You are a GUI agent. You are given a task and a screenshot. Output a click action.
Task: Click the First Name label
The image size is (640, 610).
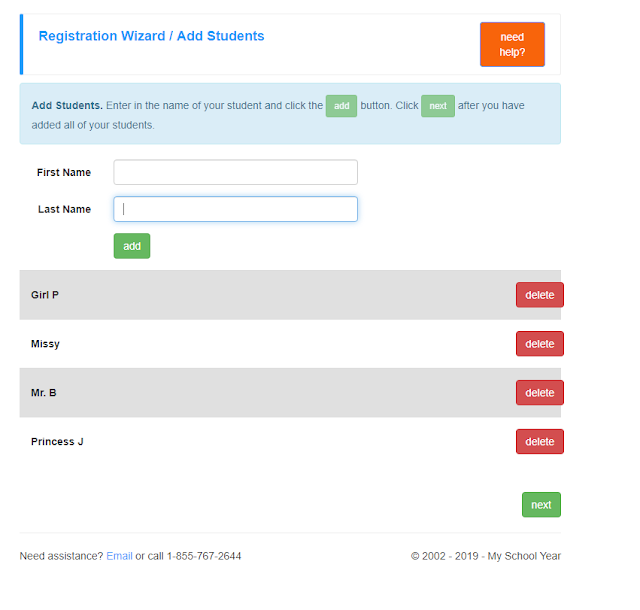pyautogui.click(x=64, y=172)
